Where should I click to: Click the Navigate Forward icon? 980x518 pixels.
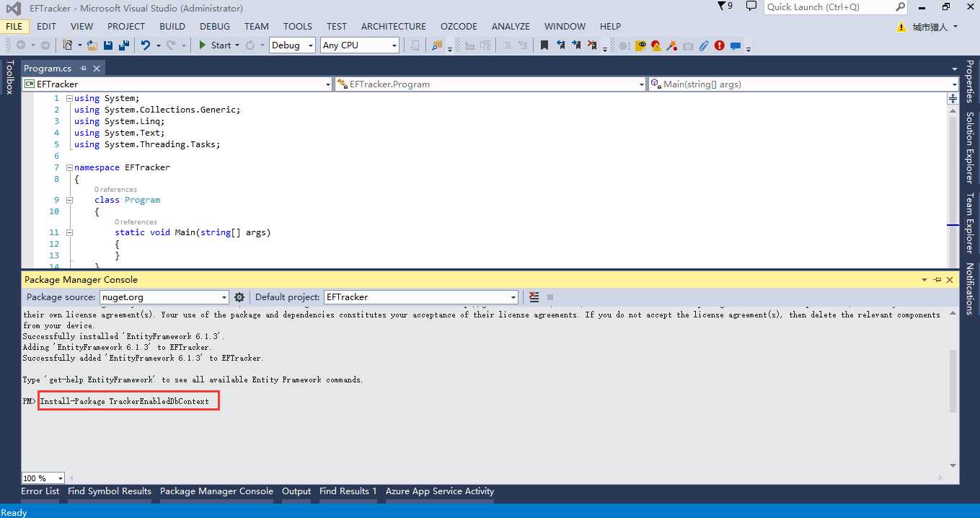(x=45, y=45)
